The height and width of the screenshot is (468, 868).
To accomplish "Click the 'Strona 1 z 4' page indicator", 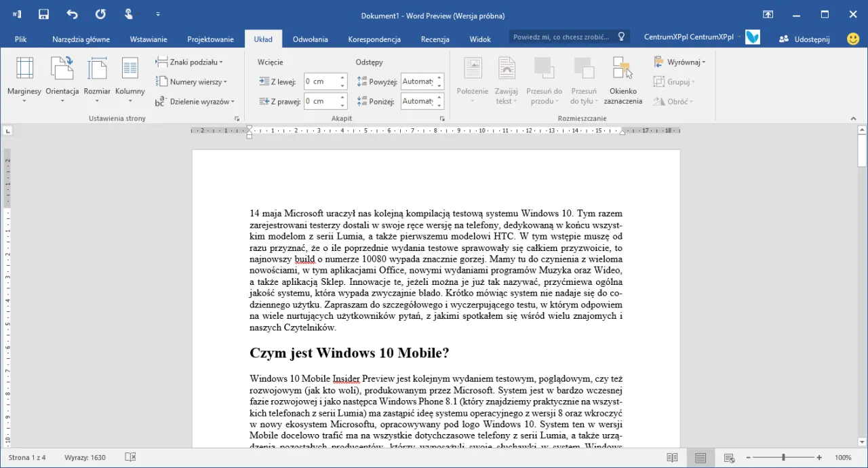I will pos(27,458).
